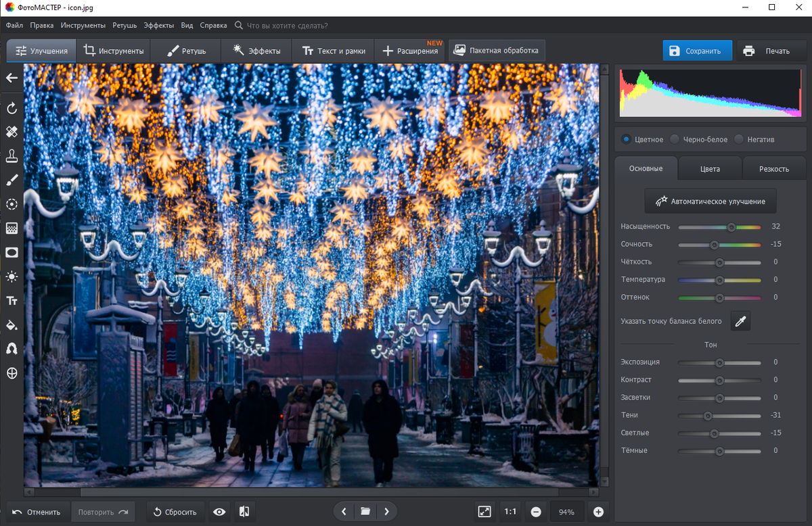Select the Черно-белое radio option
The image size is (812, 526).
(675, 139)
